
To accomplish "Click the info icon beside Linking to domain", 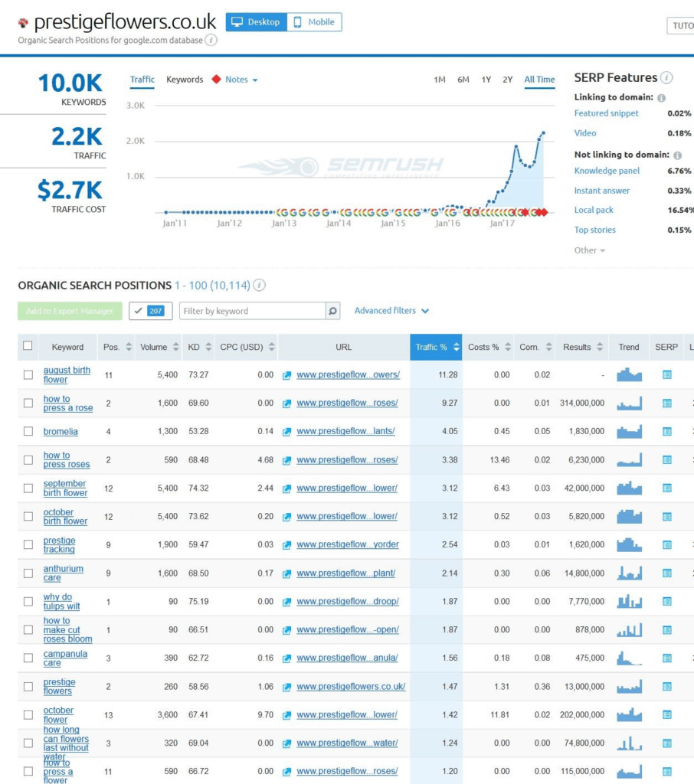I will (661, 98).
